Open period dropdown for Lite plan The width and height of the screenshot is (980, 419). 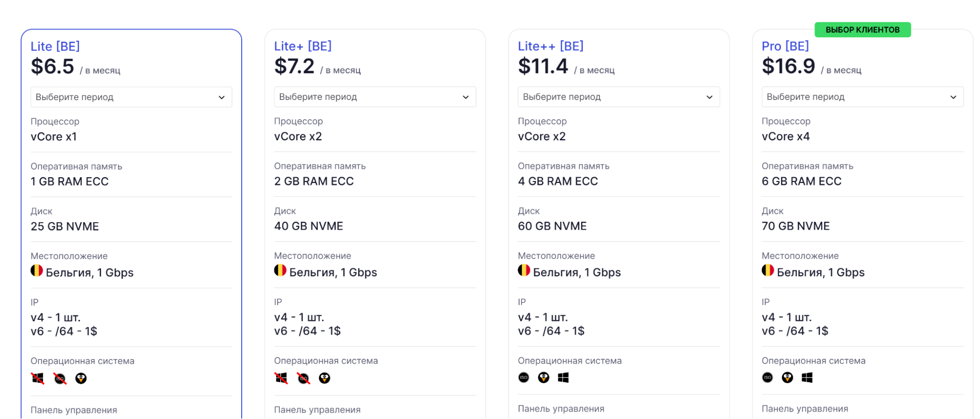click(x=131, y=97)
